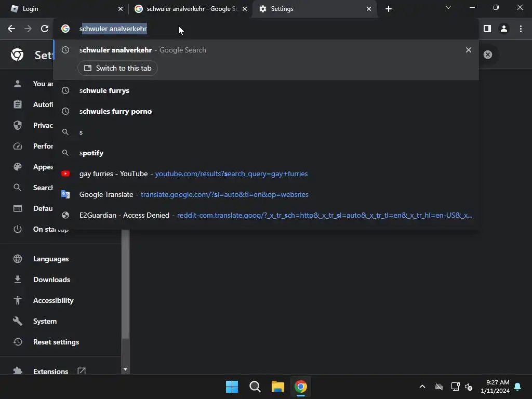532x399 pixels.
Task: Go back using the browser back arrow
Action: [11, 29]
